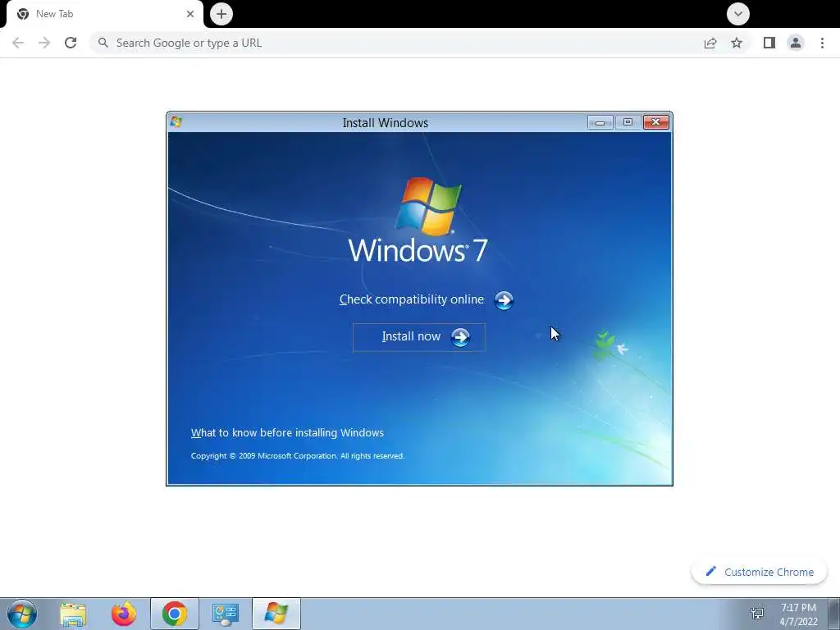Bookmark this tab with the star icon
Viewport: 840px width, 630px height.
coord(737,43)
